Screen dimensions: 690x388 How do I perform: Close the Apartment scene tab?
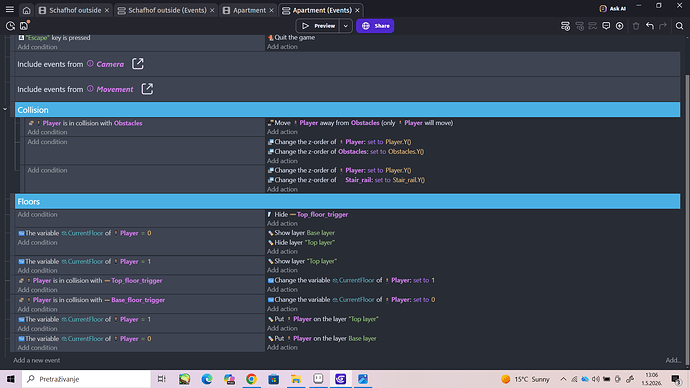tap(271, 10)
